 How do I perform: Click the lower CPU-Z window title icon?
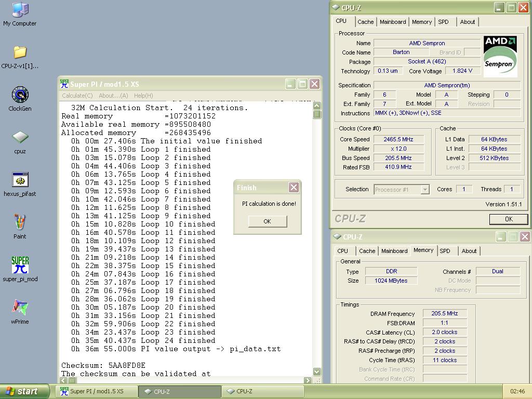[x=337, y=236]
